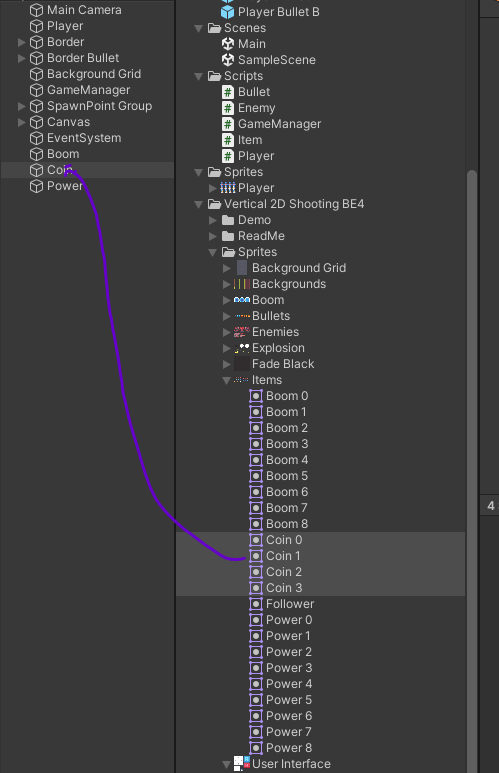Select the Boom sprite sheet row in Project
Screen dimensions: 499x773
point(321,300)
